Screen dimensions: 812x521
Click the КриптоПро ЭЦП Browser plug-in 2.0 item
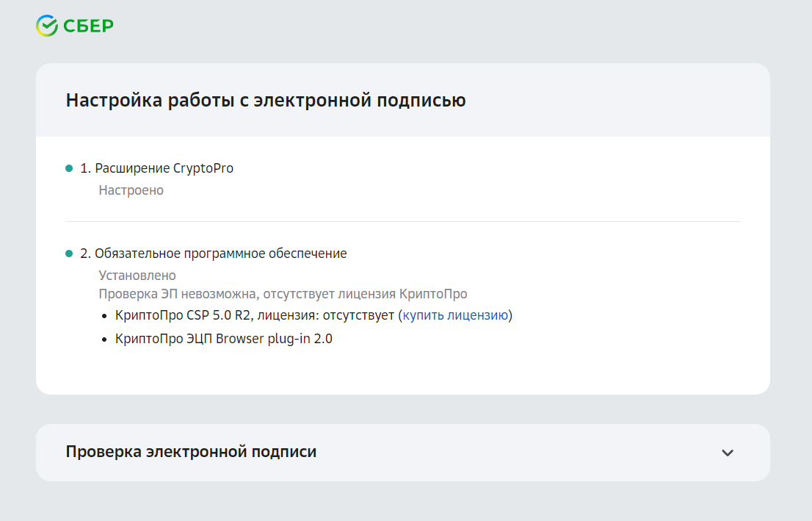point(223,339)
